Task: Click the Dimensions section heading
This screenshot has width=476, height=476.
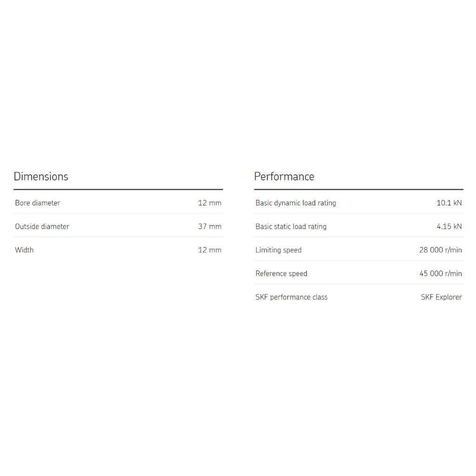Action: pyautogui.click(x=41, y=177)
